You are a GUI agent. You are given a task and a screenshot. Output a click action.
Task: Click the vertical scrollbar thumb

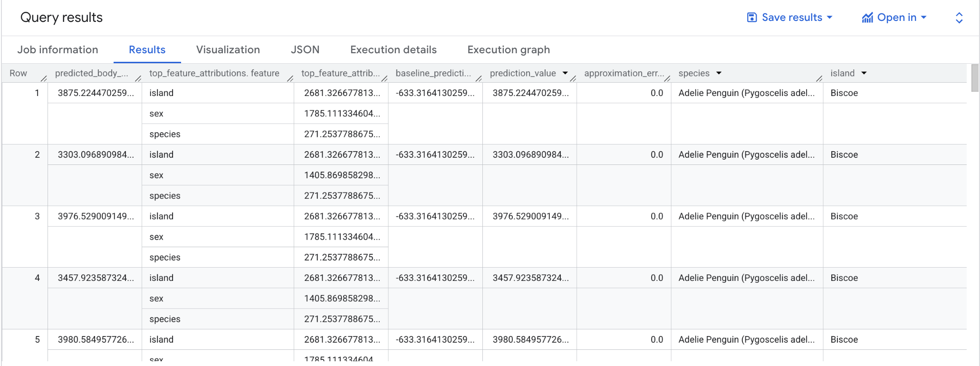click(975, 78)
